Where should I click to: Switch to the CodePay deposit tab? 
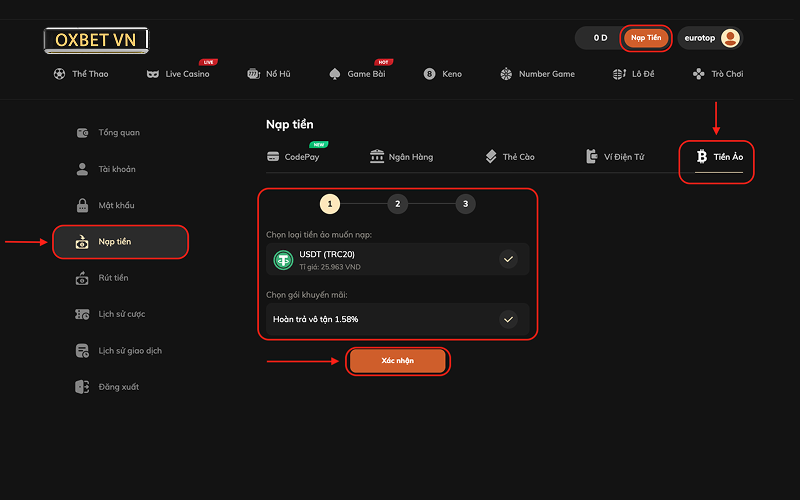coord(293,157)
